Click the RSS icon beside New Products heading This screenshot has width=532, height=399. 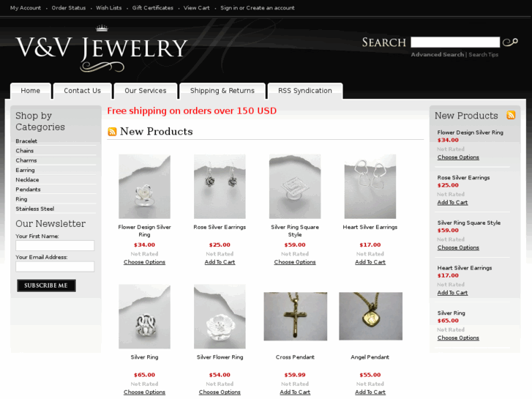pyautogui.click(x=112, y=132)
